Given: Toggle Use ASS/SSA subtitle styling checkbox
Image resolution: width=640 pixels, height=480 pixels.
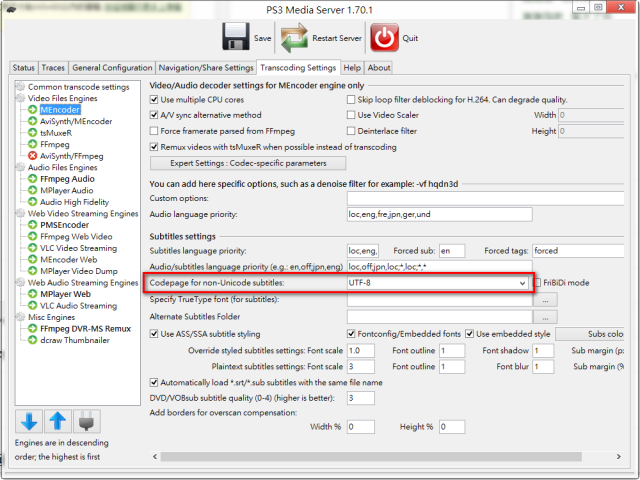Looking at the screenshot, I should 154,333.
